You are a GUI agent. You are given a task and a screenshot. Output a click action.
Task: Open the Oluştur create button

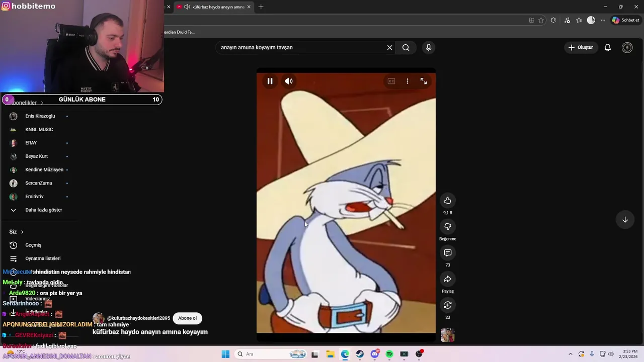tap(581, 47)
